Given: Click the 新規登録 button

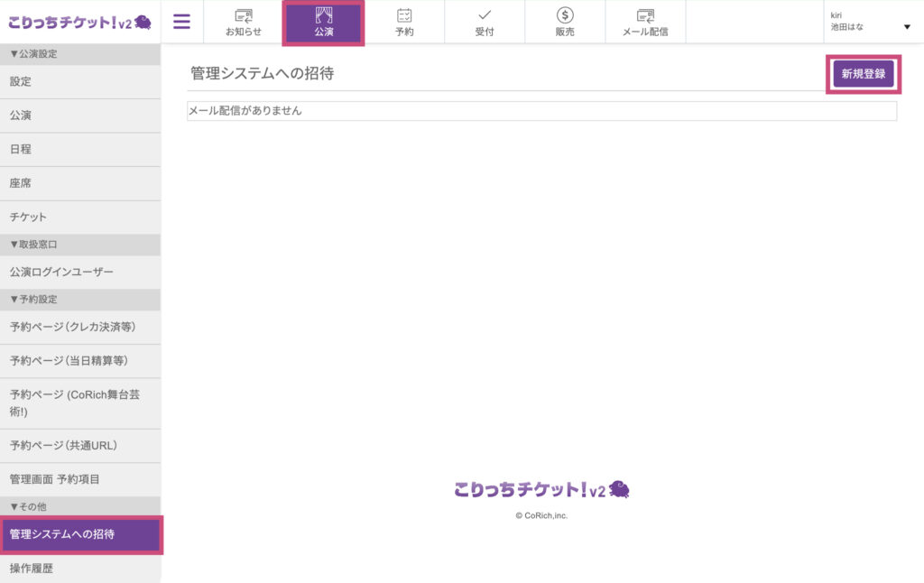Looking at the screenshot, I should [864, 74].
